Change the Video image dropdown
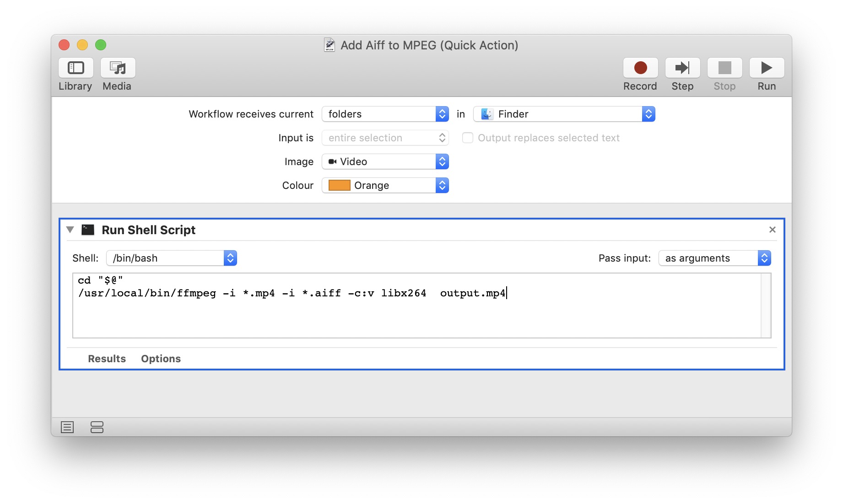This screenshot has height=504, width=843. click(x=385, y=161)
